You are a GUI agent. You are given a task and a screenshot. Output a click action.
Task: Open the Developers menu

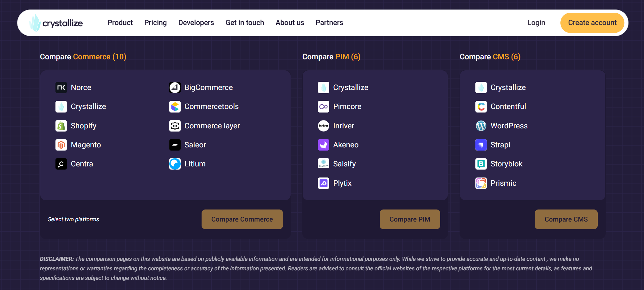(x=196, y=23)
